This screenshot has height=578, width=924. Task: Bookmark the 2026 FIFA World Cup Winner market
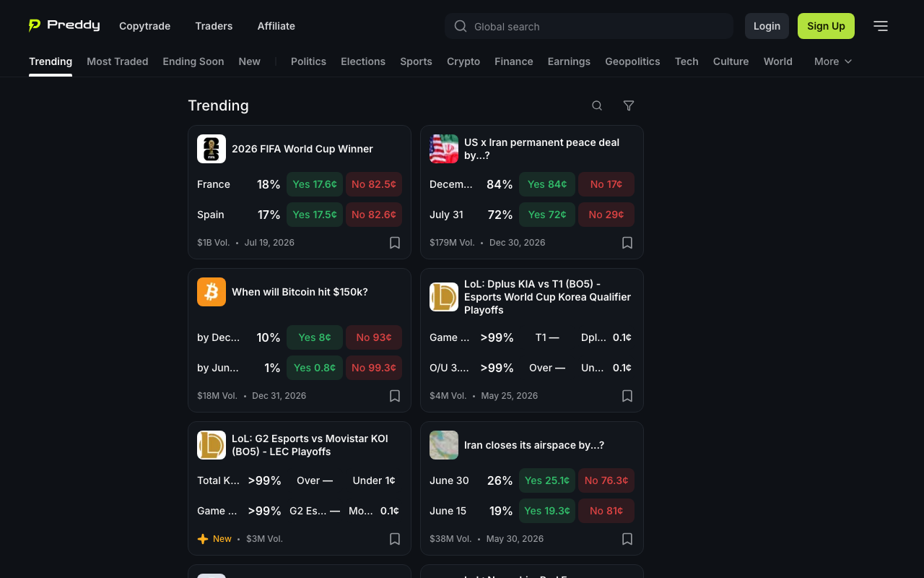click(x=395, y=243)
